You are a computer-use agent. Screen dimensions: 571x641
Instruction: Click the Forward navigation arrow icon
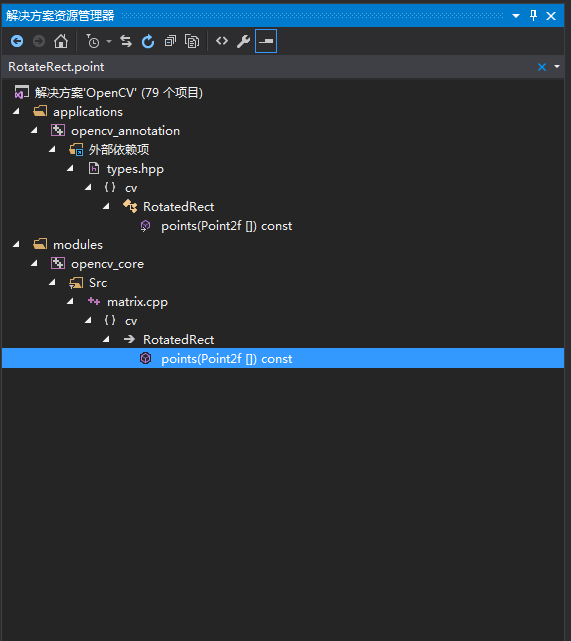pos(39,41)
